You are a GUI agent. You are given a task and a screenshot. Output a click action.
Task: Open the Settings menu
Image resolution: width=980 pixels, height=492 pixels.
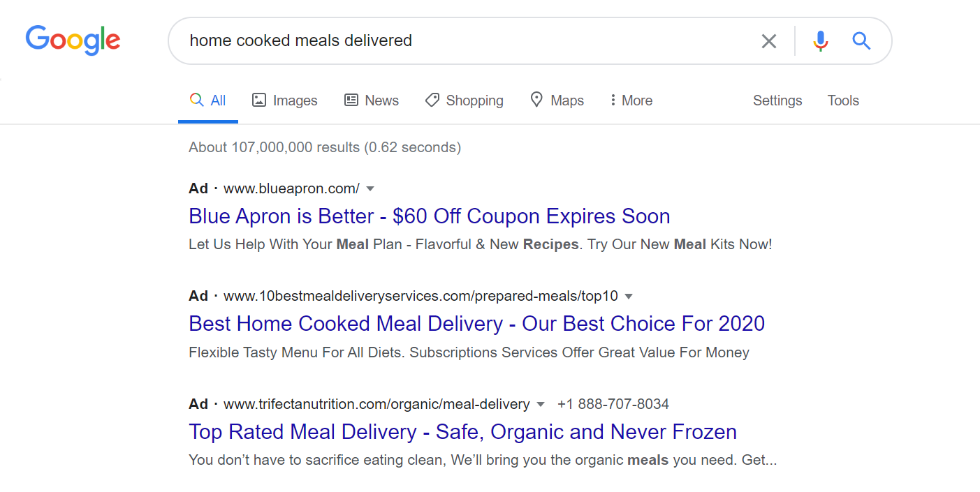tap(777, 100)
